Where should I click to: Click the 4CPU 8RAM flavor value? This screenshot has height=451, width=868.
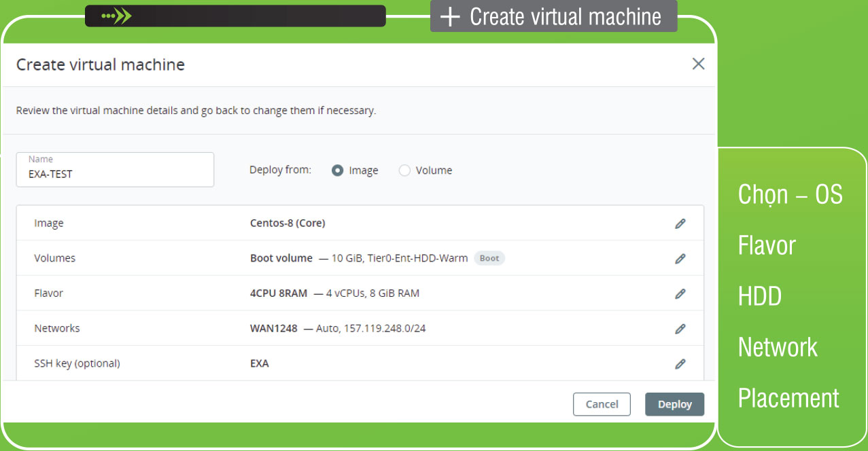click(279, 293)
